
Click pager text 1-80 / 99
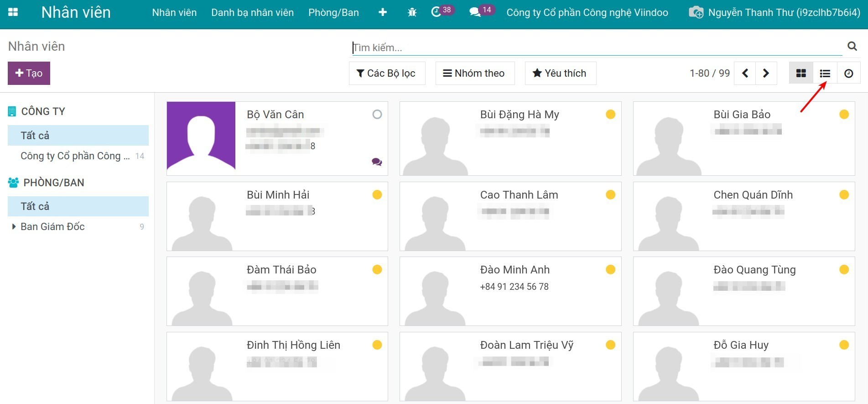[x=709, y=73]
